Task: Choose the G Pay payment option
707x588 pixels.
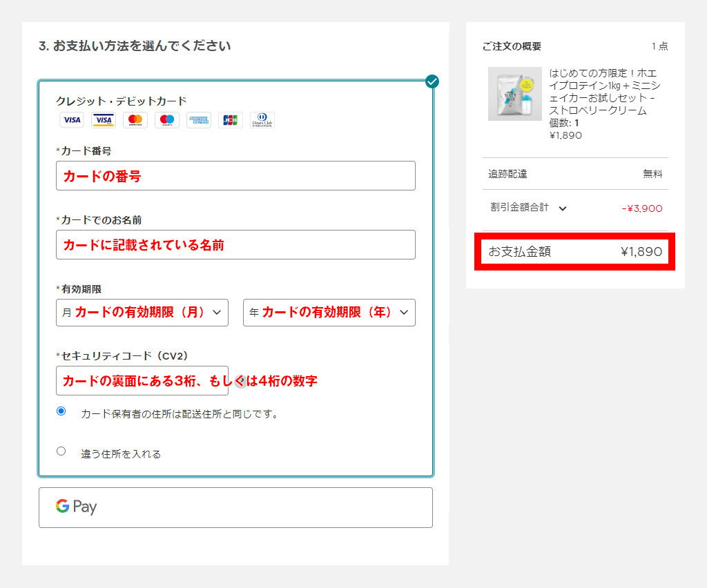Action: [235, 507]
